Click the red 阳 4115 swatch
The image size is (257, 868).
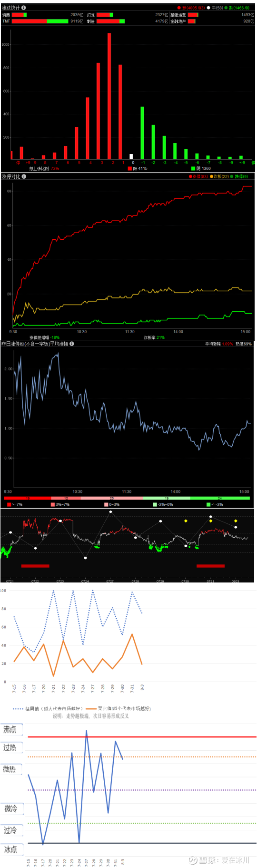tap(130, 168)
